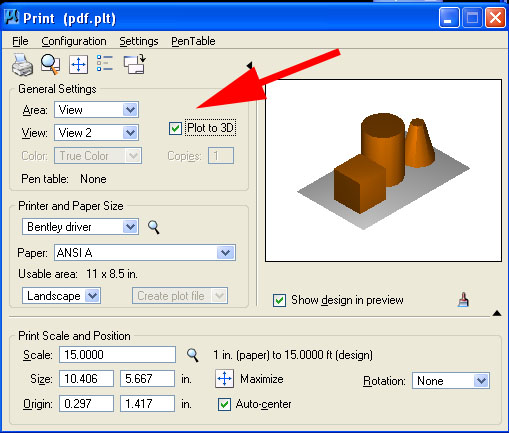Open the PenTable menu
The image size is (509, 433).
click(193, 41)
